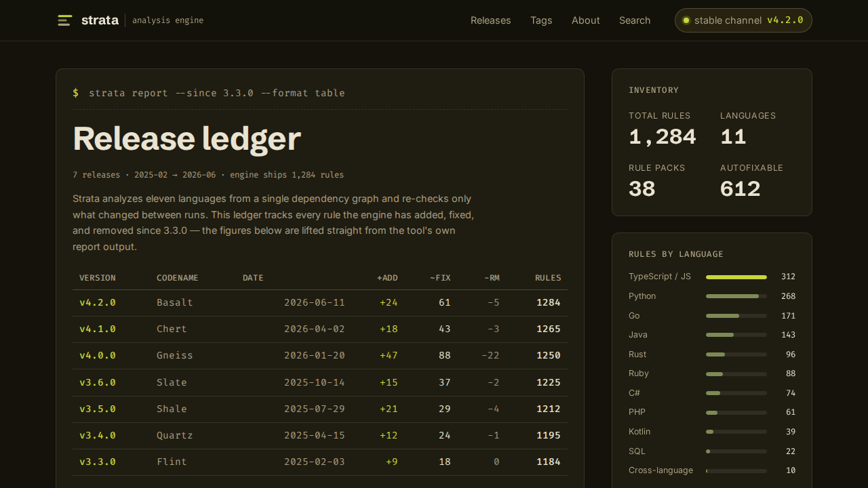Screen dimensions: 868x488
Task: Click the terminal prompt dollar sign
Action: point(76,93)
